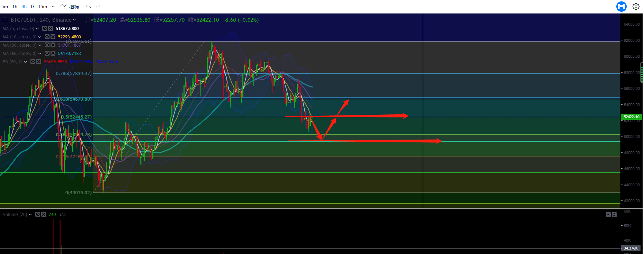
Task: Expand Volume (20) options
Action: [30, 215]
